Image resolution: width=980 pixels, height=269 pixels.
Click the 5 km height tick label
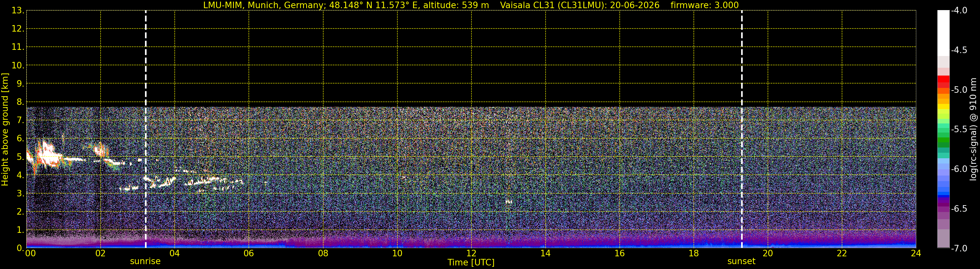[x=20, y=157]
